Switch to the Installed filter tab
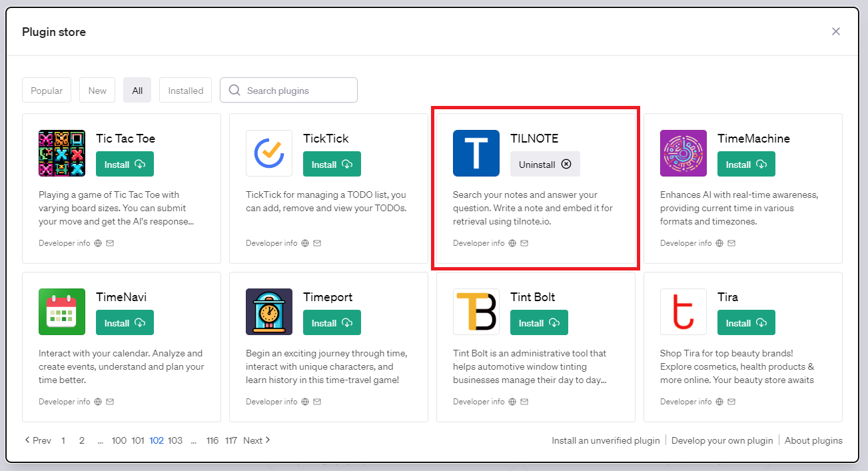868x471 pixels. [x=185, y=91]
